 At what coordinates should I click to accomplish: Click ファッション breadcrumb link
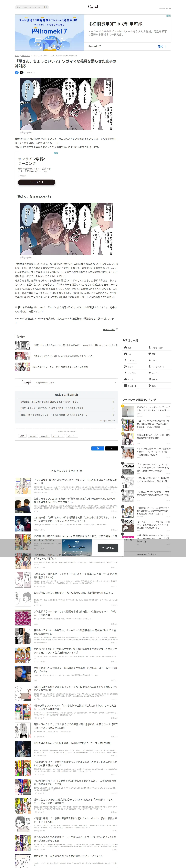[x=26, y=56]
